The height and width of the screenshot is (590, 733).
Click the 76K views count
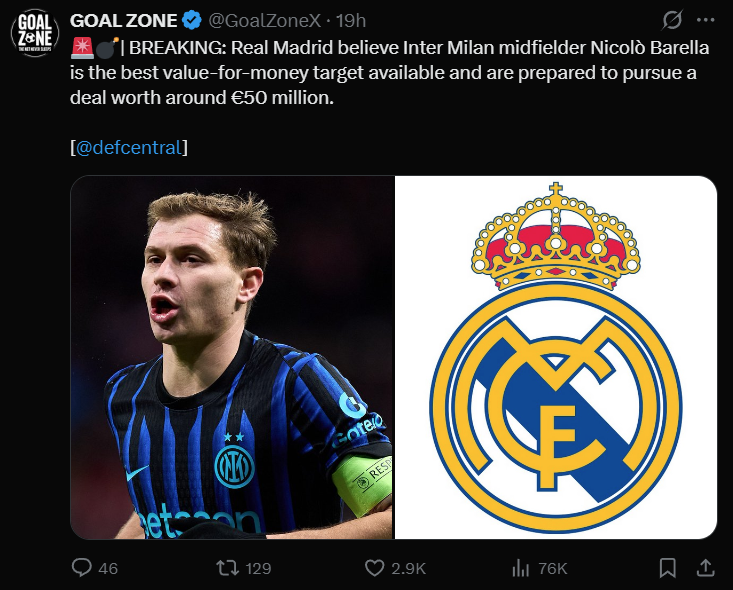(553, 568)
